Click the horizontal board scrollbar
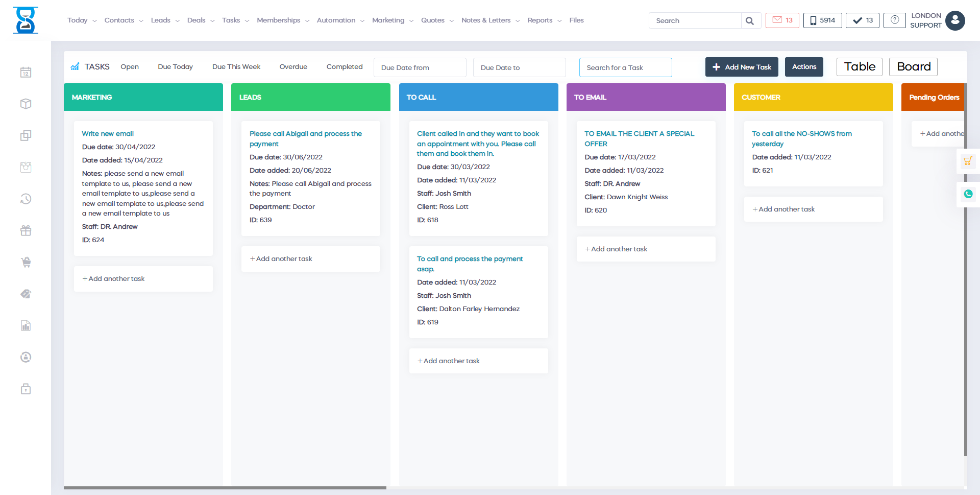980x495 pixels. click(x=225, y=488)
